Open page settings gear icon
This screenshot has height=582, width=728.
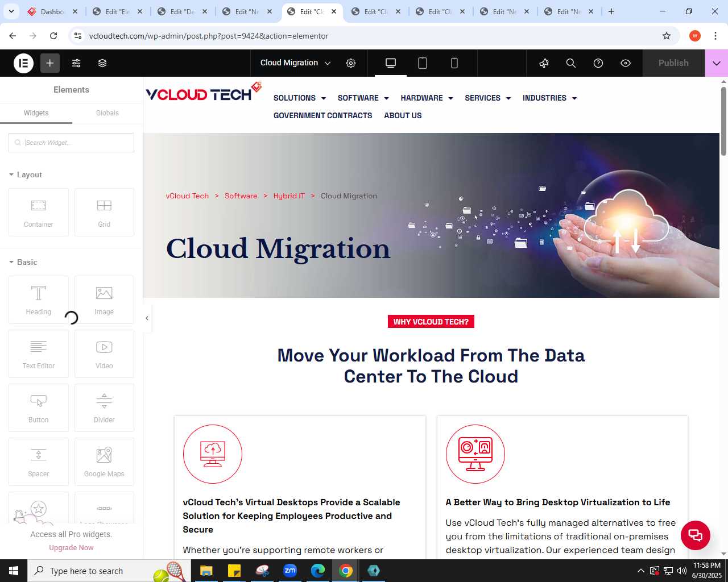click(351, 63)
